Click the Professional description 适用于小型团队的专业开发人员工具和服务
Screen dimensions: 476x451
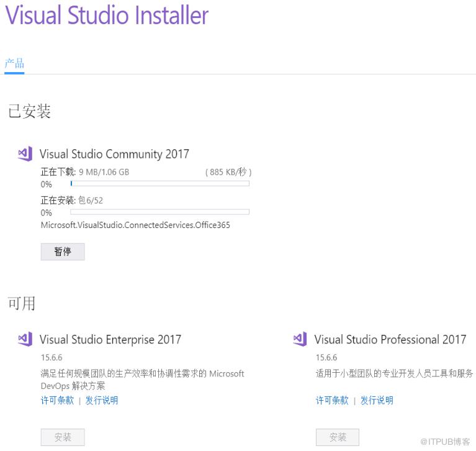click(x=394, y=373)
